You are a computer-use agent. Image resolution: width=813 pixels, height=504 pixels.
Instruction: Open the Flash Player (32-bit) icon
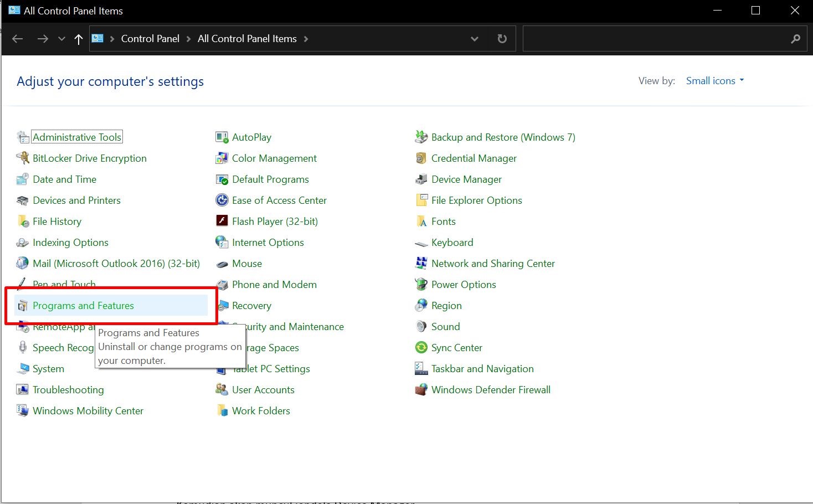click(x=222, y=221)
